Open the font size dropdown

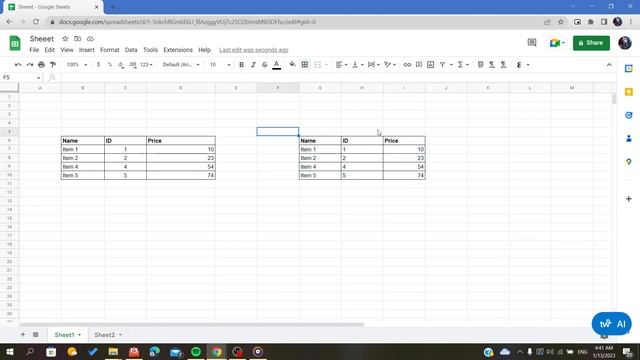point(220,64)
